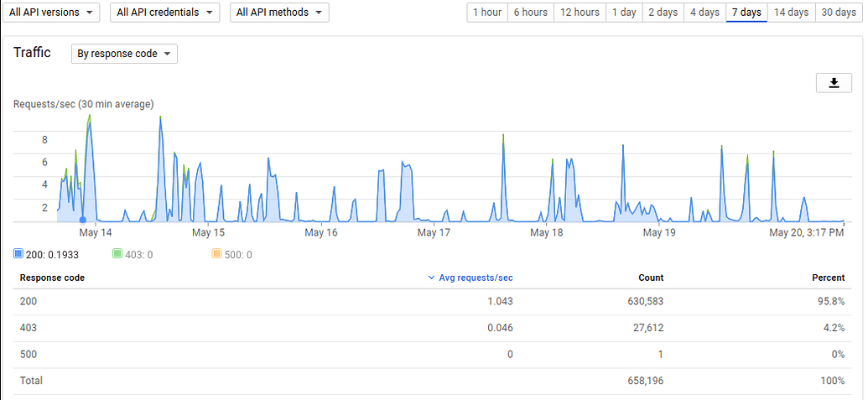Click the blue data point marker on chart
The height and width of the screenshot is (400, 868).
[82, 221]
